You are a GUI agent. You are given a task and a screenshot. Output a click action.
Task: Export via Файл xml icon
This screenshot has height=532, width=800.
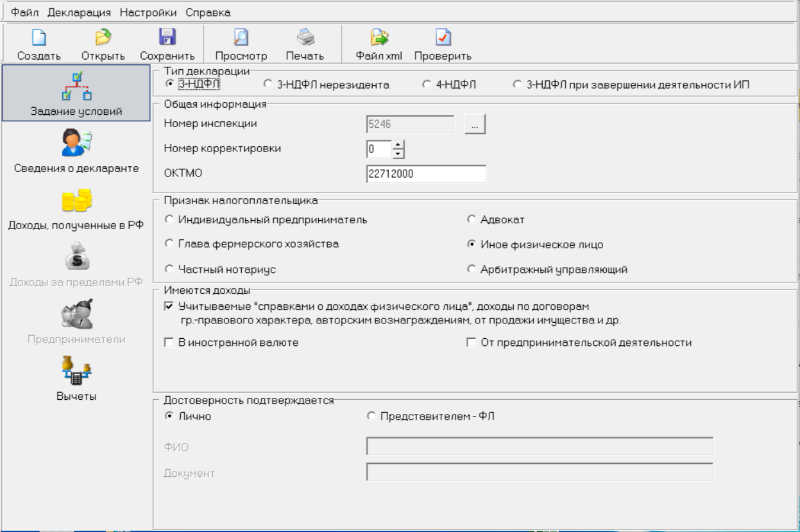[379, 38]
